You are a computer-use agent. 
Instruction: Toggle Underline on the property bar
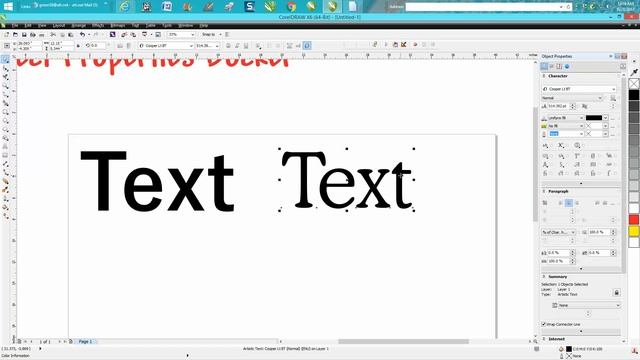(x=246, y=46)
